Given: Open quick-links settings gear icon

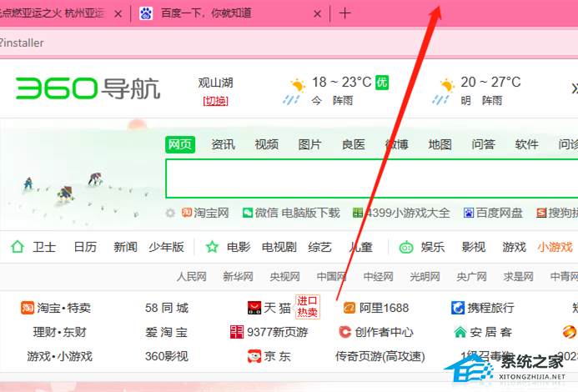Looking at the screenshot, I should 170,213.
